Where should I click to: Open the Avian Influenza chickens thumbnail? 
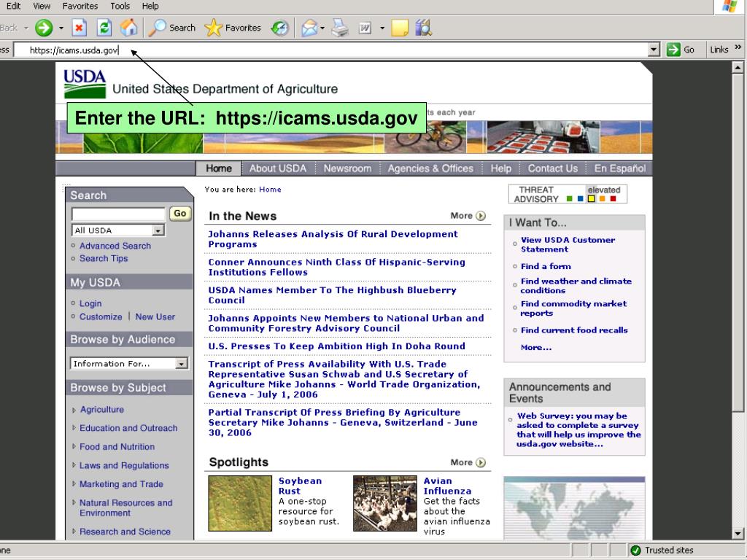click(385, 503)
